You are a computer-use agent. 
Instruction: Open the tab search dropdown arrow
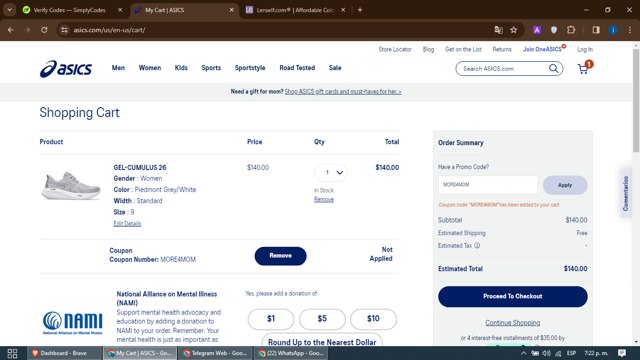[9, 10]
